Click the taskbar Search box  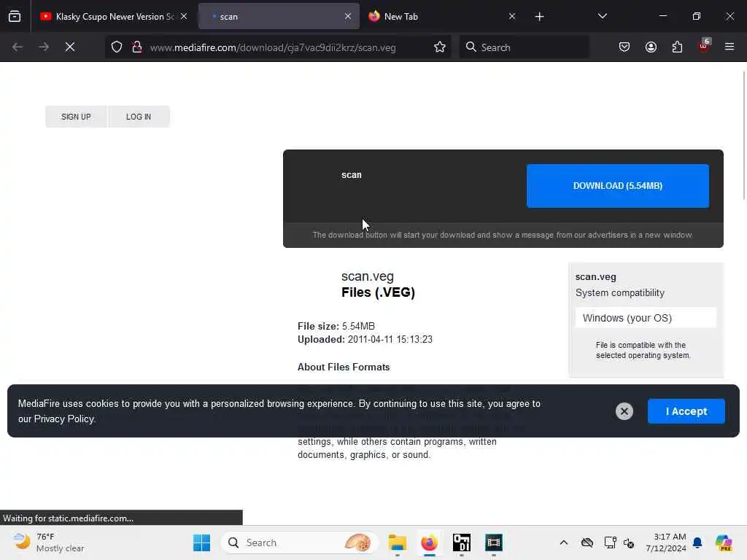click(x=300, y=542)
